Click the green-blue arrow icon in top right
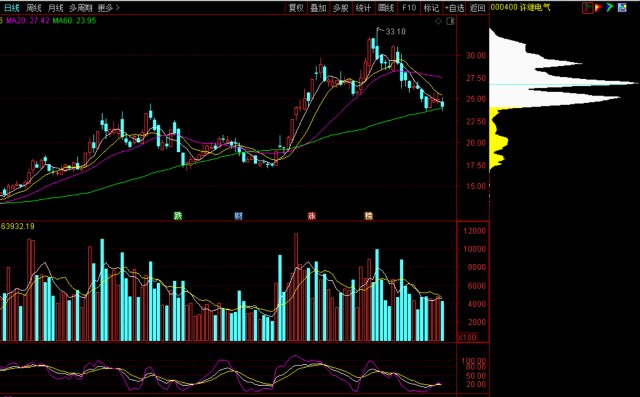This screenshot has width=640, height=397. (610, 7)
